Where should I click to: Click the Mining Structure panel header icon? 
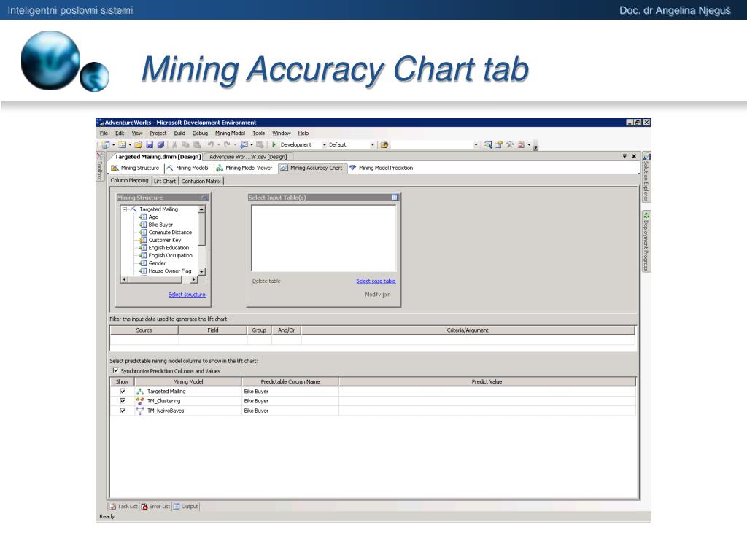[204, 197]
